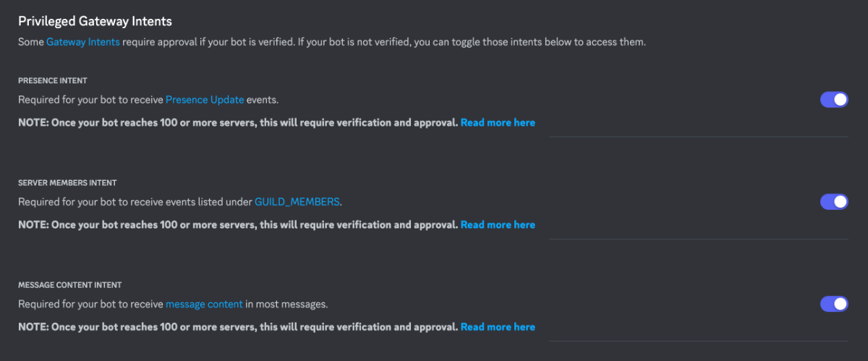Read more here under Message Content Intent

click(x=498, y=327)
